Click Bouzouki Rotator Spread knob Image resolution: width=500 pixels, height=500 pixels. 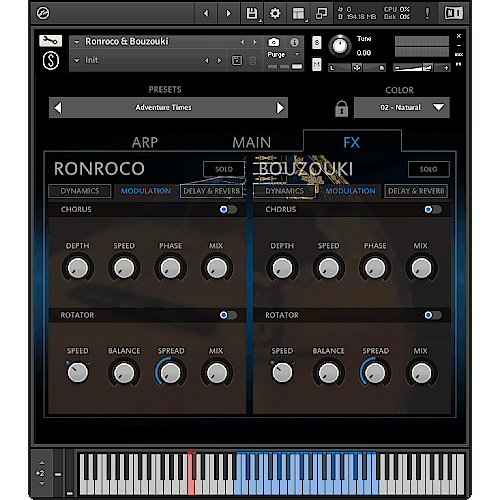click(375, 373)
